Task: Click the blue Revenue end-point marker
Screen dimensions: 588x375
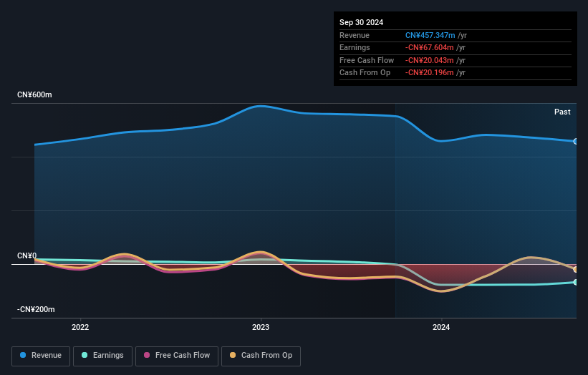Action: (x=576, y=141)
